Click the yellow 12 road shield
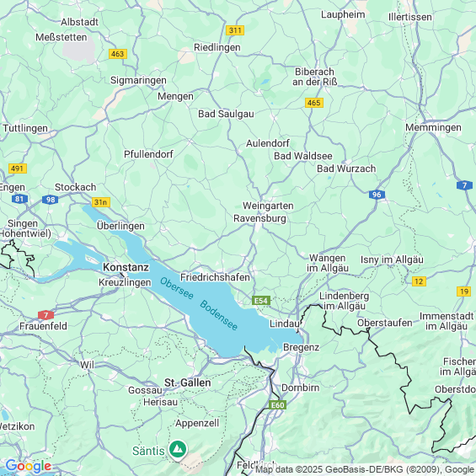 pyautogui.click(x=419, y=281)
